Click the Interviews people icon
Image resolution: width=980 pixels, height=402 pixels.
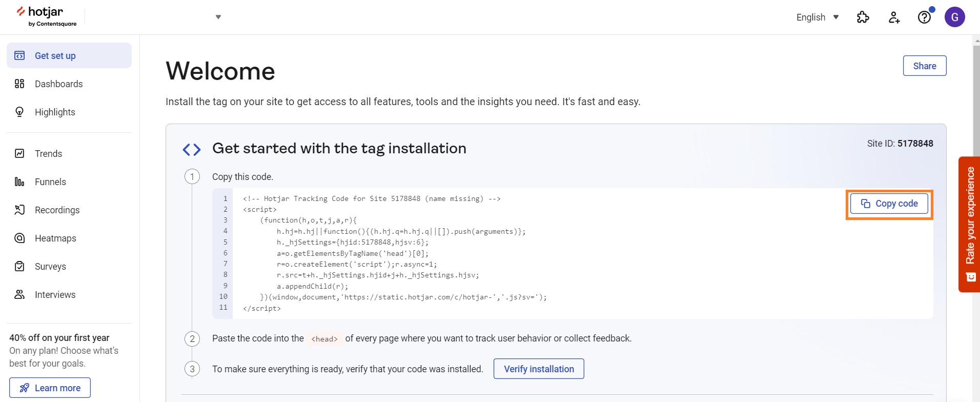pyautogui.click(x=19, y=294)
